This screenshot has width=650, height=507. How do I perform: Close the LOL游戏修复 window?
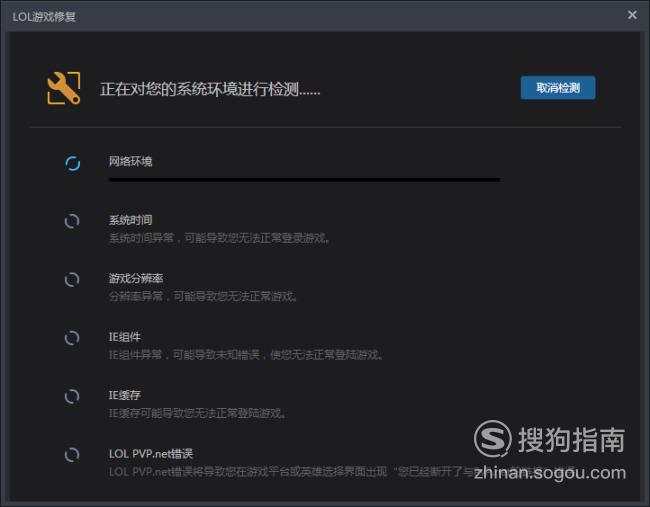[632, 15]
